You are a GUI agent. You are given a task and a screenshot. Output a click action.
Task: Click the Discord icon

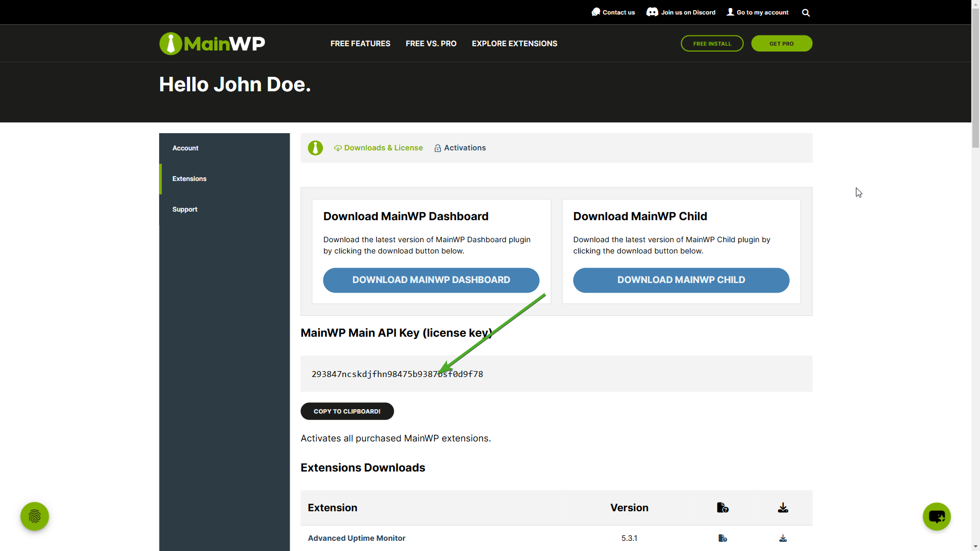click(x=652, y=12)
